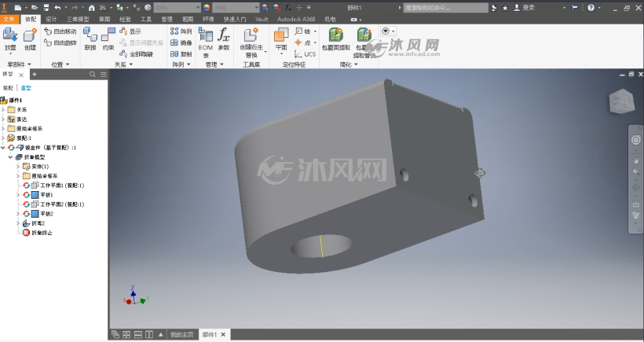644x342 pixels.
Task: Click the 登录 sign-in button
Action: [525, 7]
